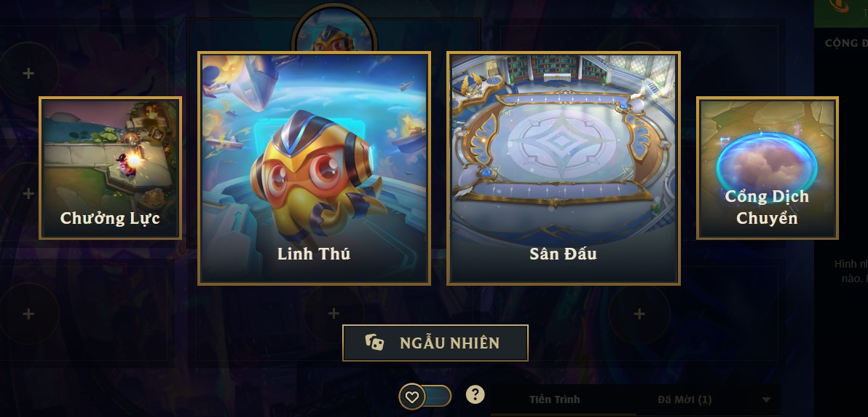This screenshot has width=868, height=417.
Task: Select the plus slot in lower-left corner
Action: (x=28, y=314)
